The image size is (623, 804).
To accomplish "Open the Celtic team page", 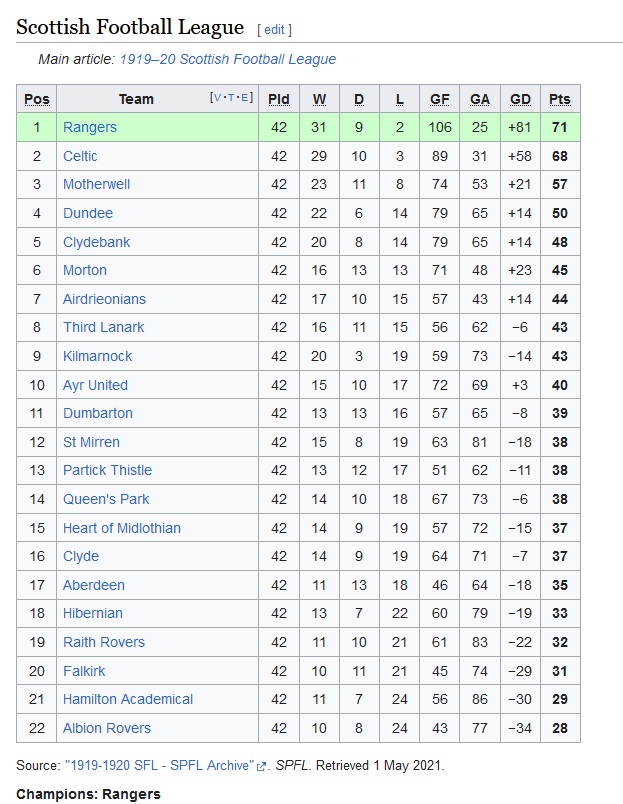I will [80, 156].
